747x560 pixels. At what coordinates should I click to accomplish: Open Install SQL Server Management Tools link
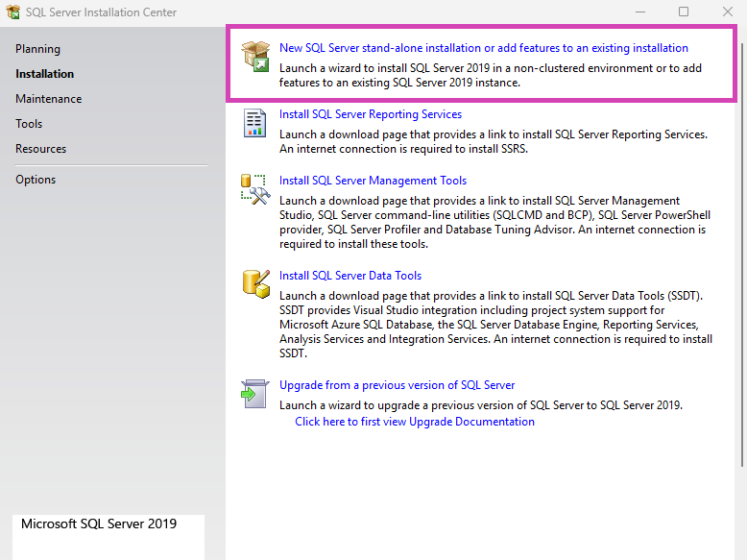pos(373,181)
